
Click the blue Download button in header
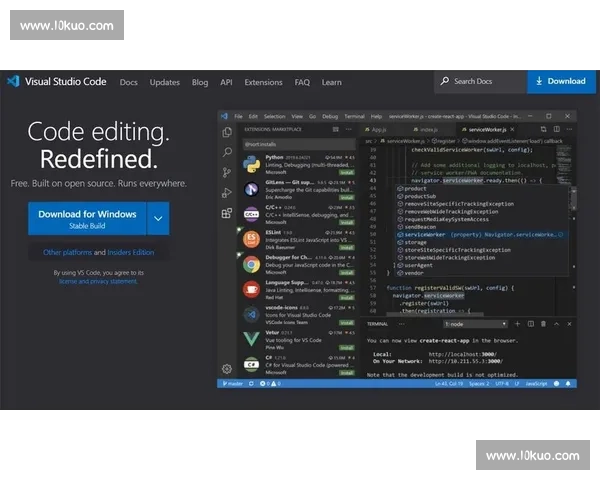(561, 82)
